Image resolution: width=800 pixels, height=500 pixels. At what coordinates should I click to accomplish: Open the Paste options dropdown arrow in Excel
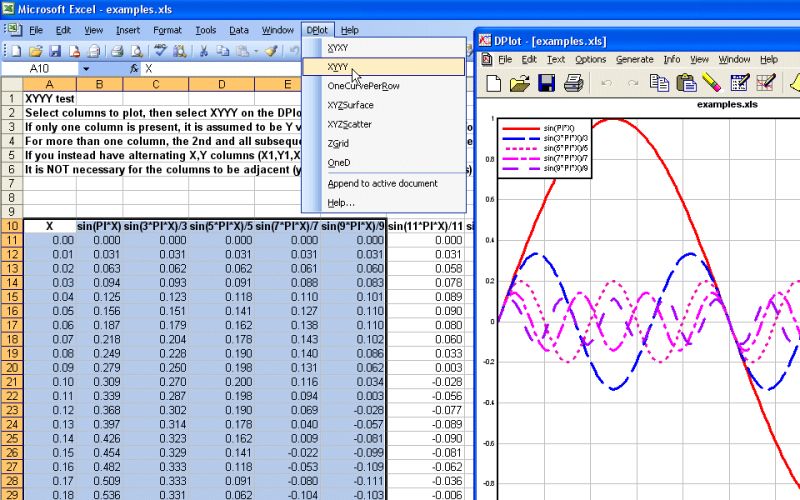(256, 51)
